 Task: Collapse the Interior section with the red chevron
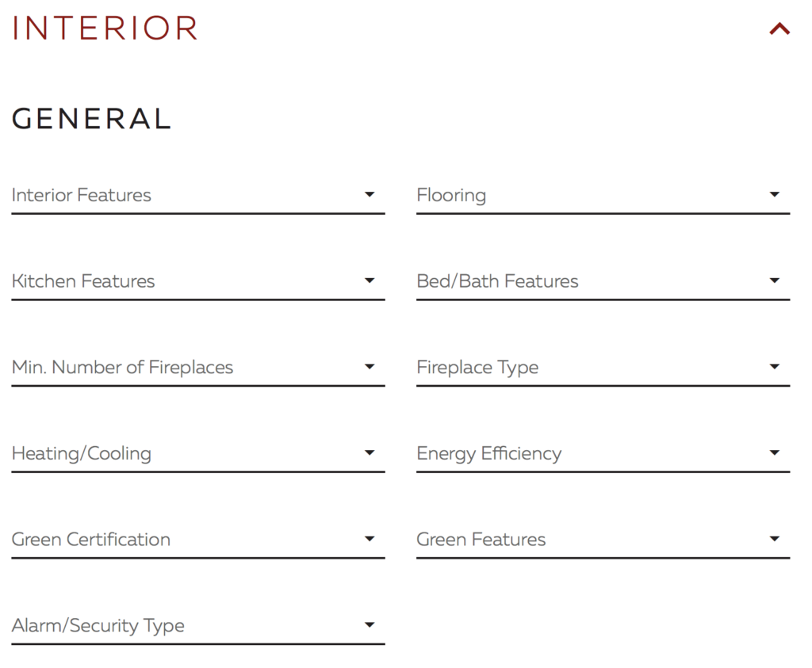pos(779,29)
